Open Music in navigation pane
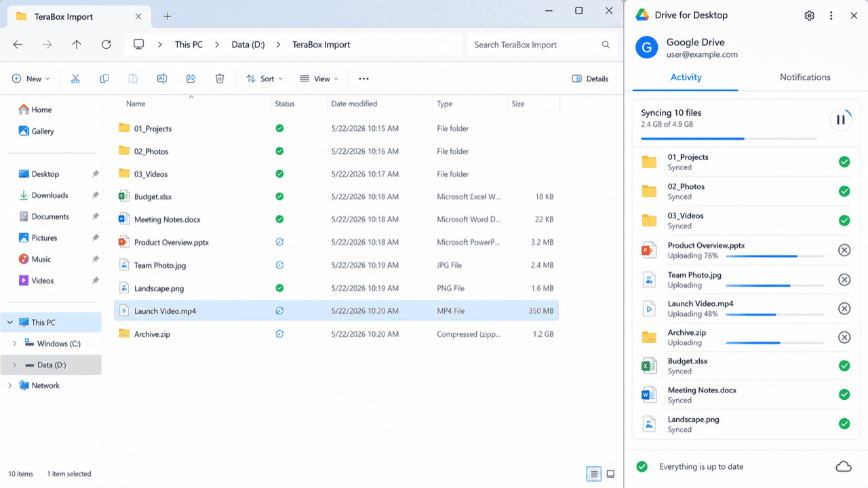Screen dimensions: 868x488 coord(41,259)
